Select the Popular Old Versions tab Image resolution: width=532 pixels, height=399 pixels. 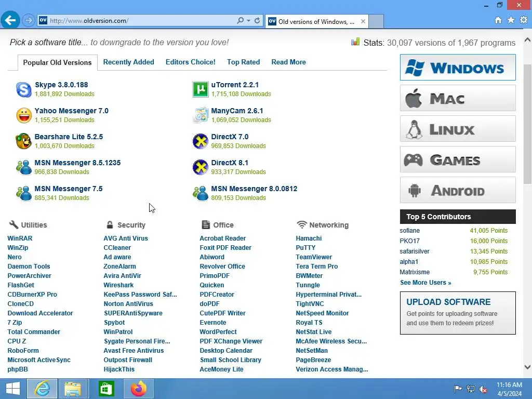tap(57, 62)
